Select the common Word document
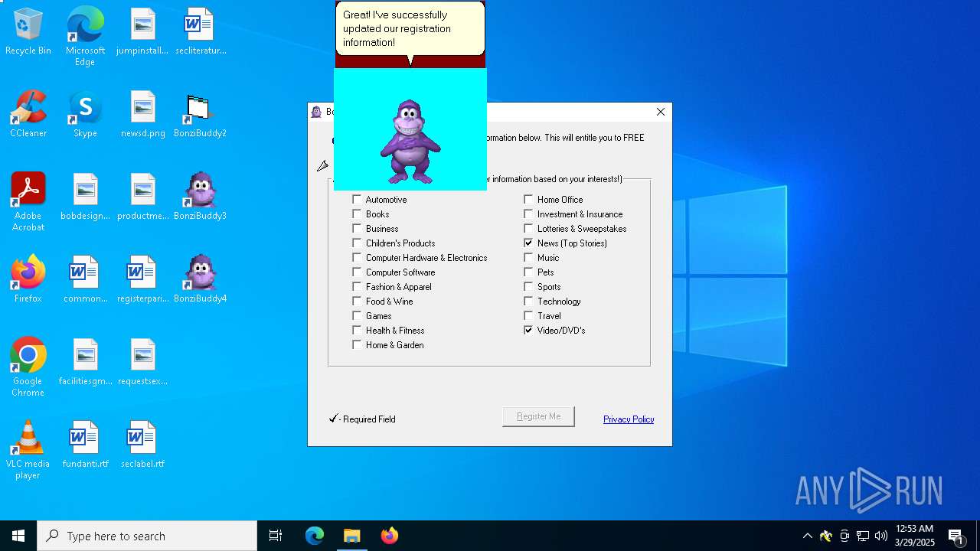Screen dimensions: 980x551 (x=85, y=280)
